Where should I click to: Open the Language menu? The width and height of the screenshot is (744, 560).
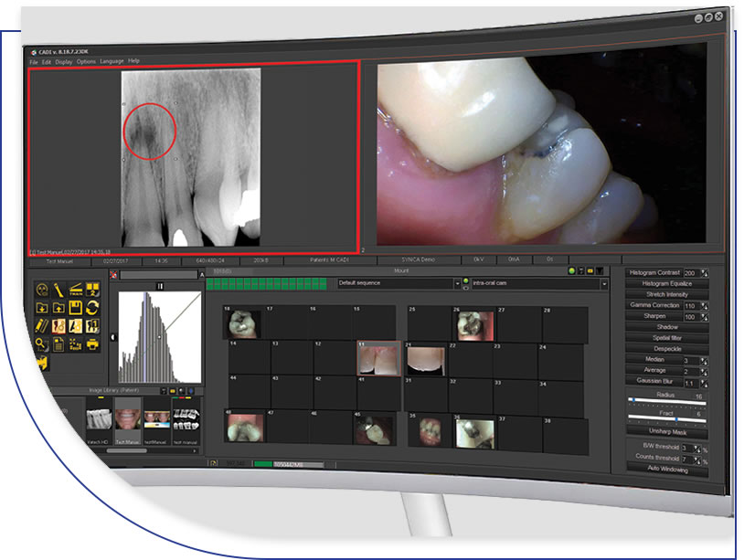112,61
